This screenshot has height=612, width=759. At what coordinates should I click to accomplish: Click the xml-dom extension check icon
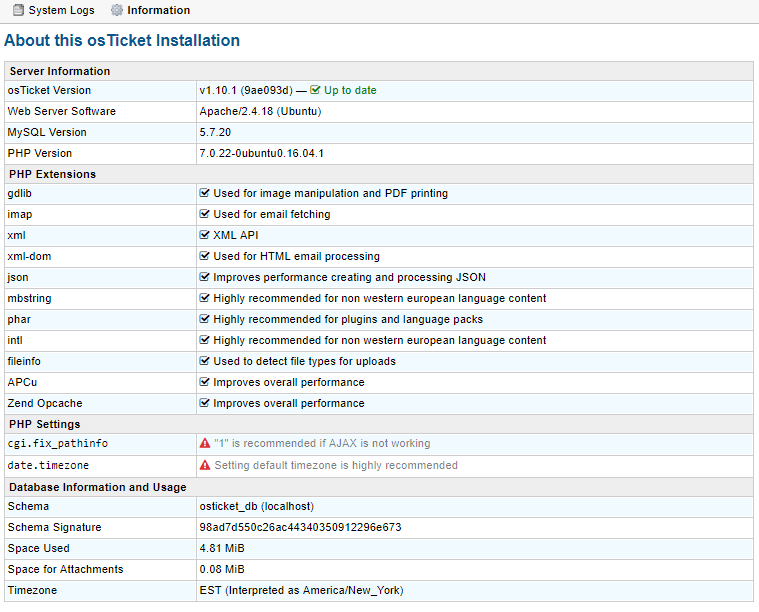[x=204, y=256]
